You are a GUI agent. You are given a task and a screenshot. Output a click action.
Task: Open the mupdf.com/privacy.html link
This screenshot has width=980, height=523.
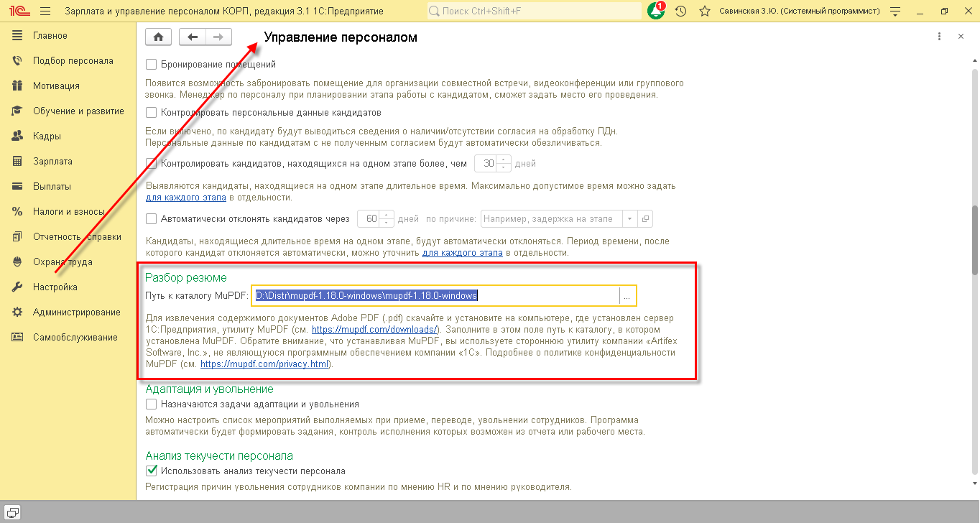click(264, 364)
